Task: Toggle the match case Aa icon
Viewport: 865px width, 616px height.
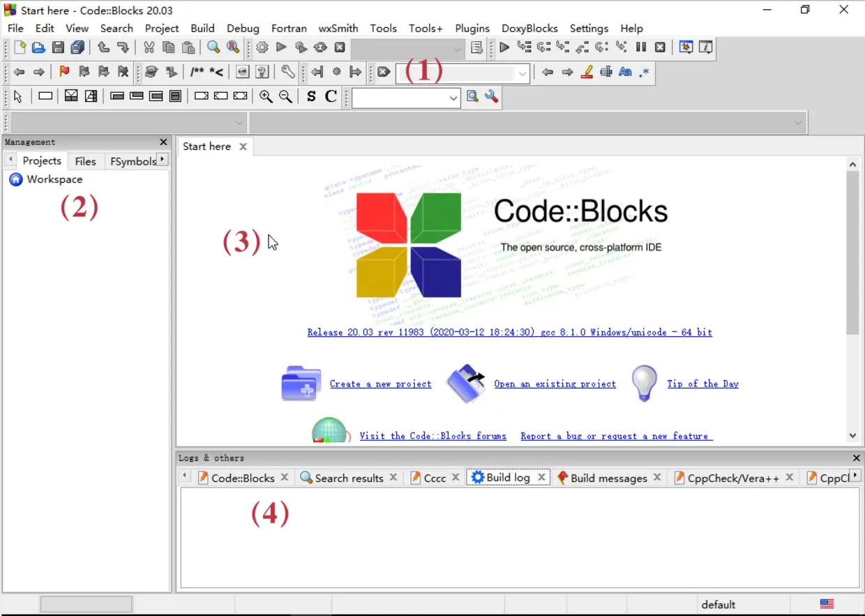Action: pyautogui.click(x=625, y=72)
